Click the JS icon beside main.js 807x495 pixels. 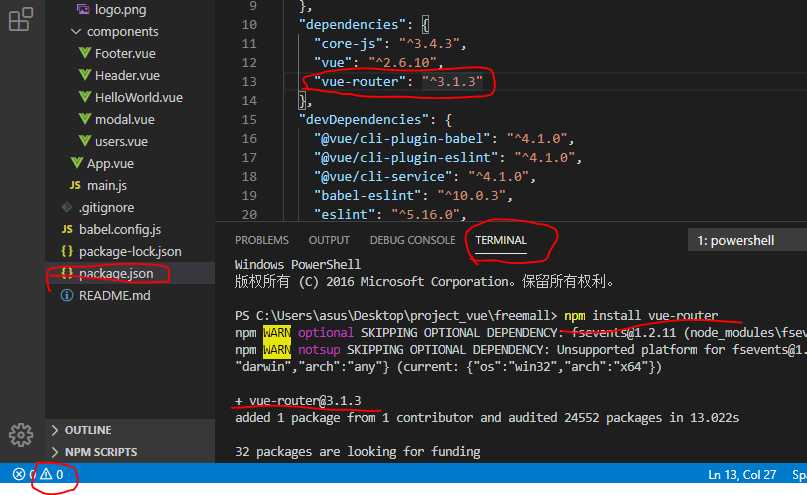(x=75, y=185)
